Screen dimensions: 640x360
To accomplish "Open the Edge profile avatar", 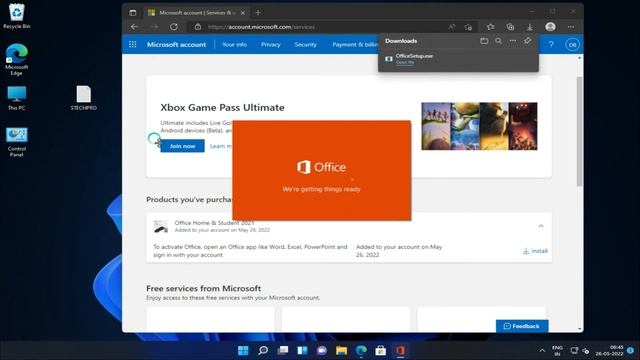I will 550,27.
